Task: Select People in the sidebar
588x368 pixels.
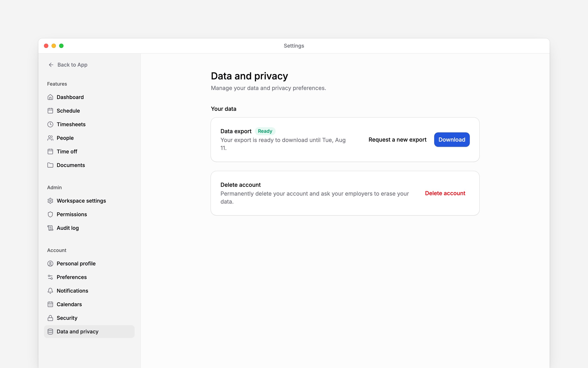Action: pos(89,138)
